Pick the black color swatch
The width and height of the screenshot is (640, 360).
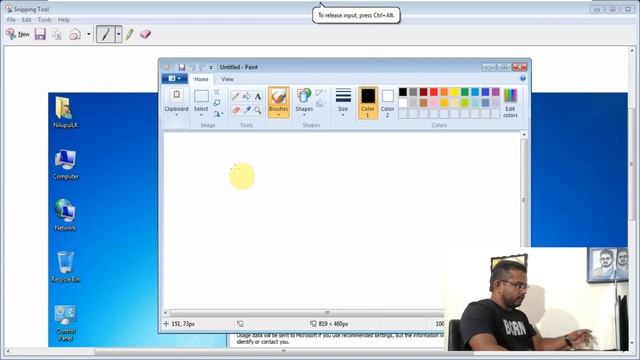coord(403,92)
